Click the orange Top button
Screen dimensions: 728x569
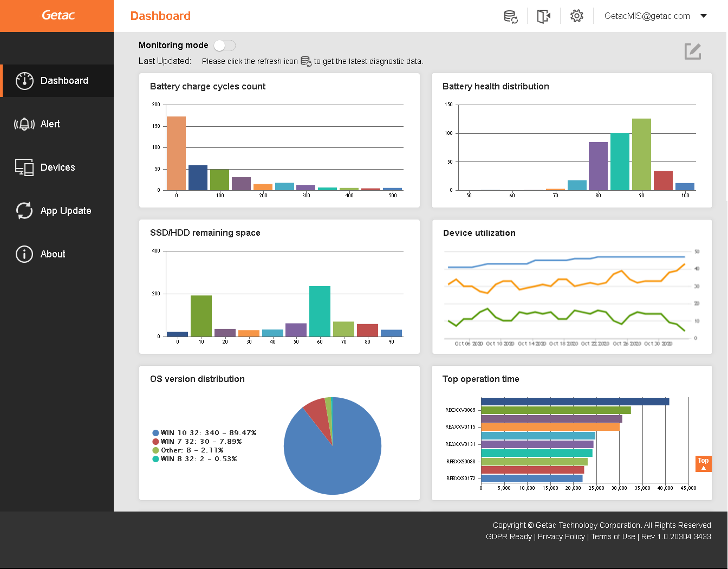pos(703,464)
